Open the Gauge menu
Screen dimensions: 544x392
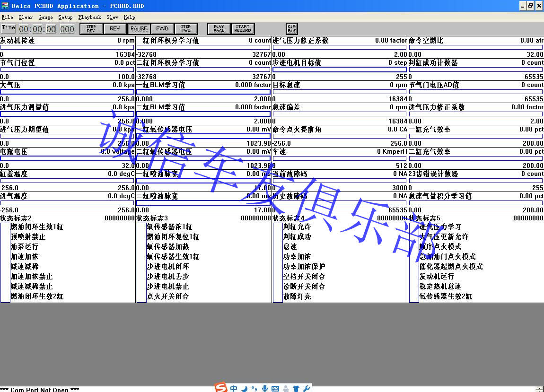(x=45, y=17)
